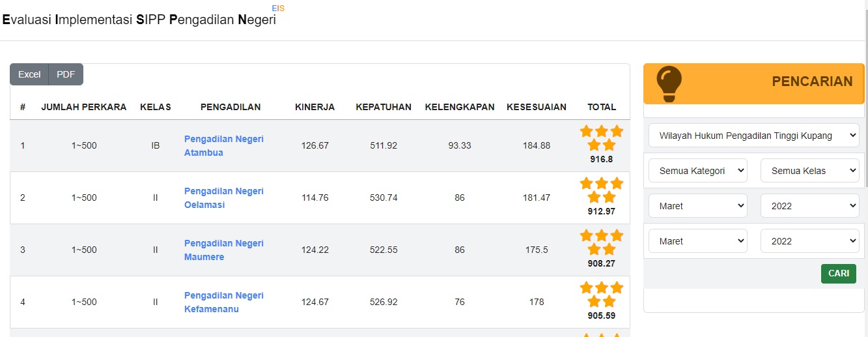This screenshot has height=337, width=868.
Task: Click the star rating for Atambua row
Action: (x=602, y=138)
